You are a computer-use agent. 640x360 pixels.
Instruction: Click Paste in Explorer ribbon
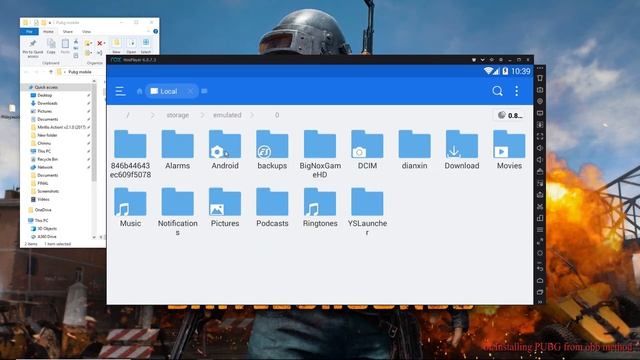(x=65, y=47)
